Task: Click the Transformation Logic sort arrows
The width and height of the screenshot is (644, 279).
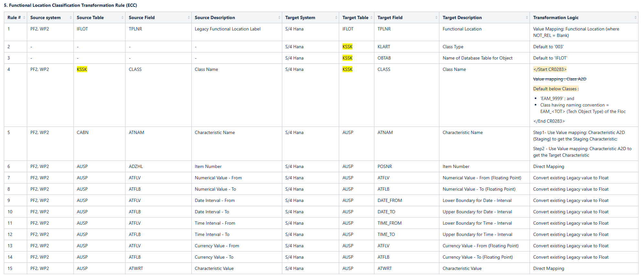Action: (x=636, y=17)
